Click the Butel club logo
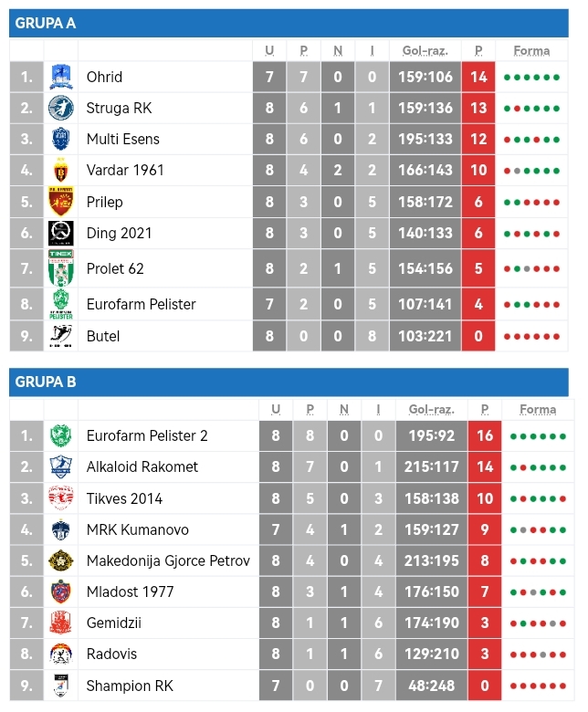 pyautogui.click(x=60, y=336)
